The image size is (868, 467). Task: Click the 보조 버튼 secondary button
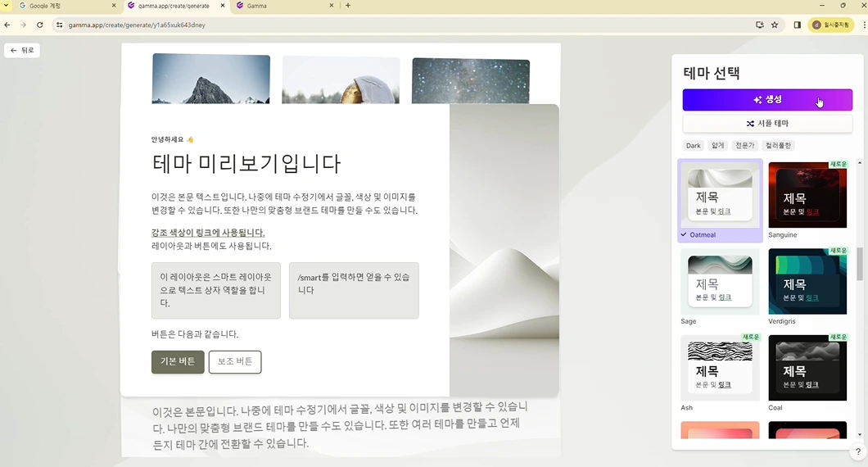(235, 362)
